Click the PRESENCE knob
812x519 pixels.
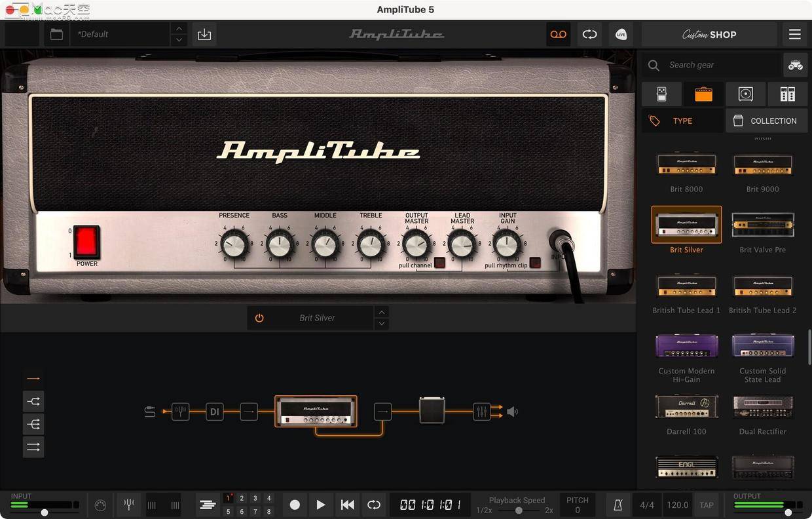[234, 245]
